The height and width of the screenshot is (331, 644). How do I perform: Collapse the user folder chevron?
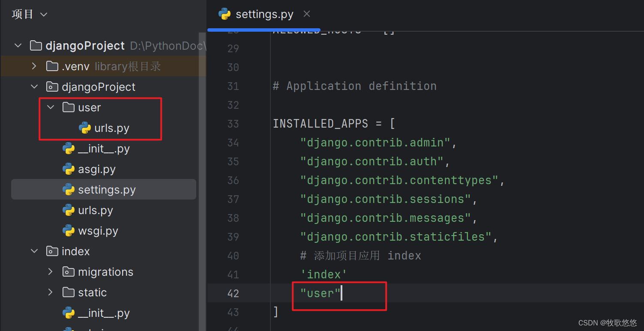(51, 107)
